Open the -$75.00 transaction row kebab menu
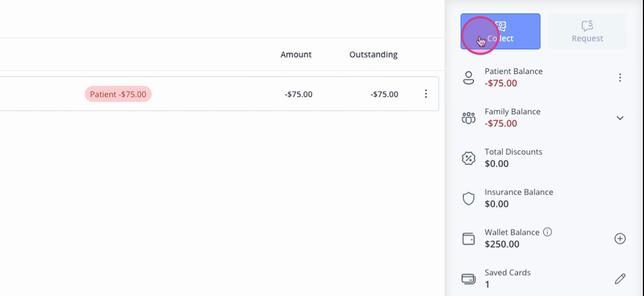The width and height of the screenshot is (644, 296). pyautogui.click(x=426, y=94)
